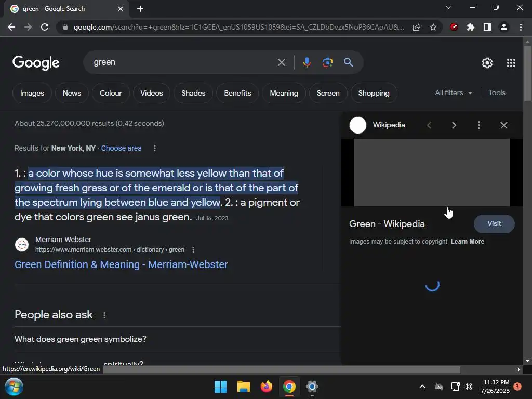The height and width of the screenshot is (399, 532).
Task: Launch Firefox from the taskbar
Action: click(x=267, y=387)
